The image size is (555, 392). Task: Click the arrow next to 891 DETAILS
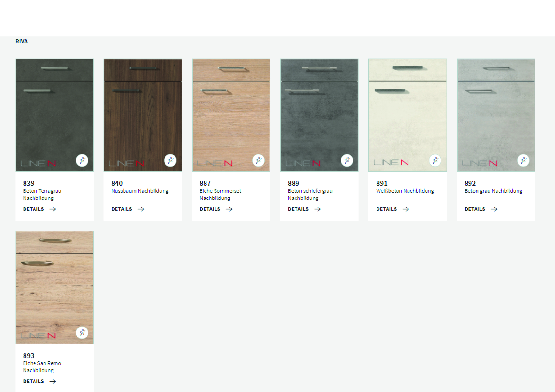coord(406,209)
